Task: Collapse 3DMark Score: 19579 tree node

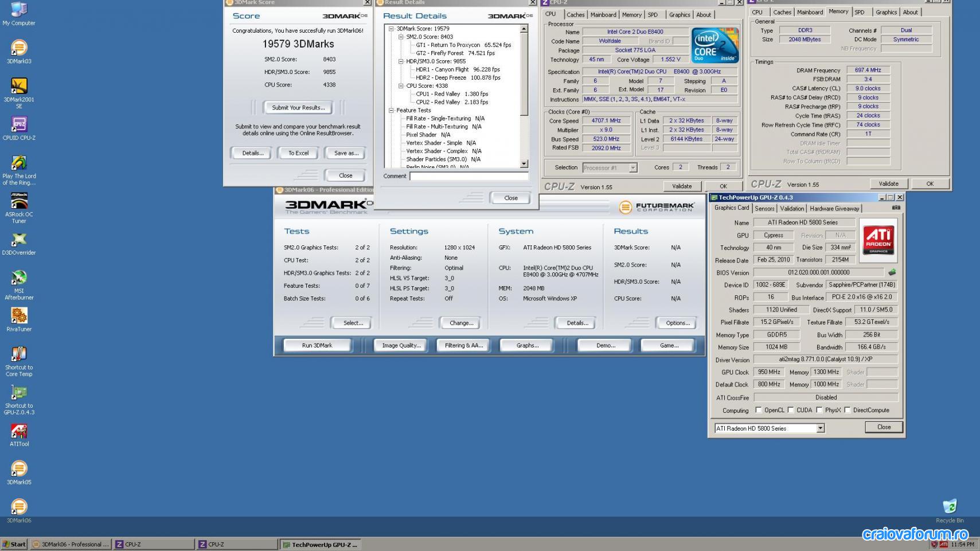Action: click(x=392, y=28)
